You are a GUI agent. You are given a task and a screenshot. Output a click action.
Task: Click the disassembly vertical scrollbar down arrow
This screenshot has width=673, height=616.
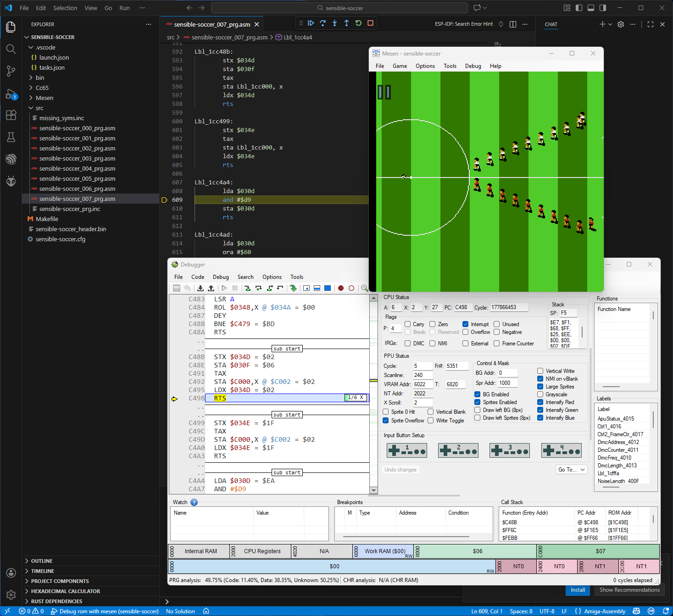click(x=374, y=490)
